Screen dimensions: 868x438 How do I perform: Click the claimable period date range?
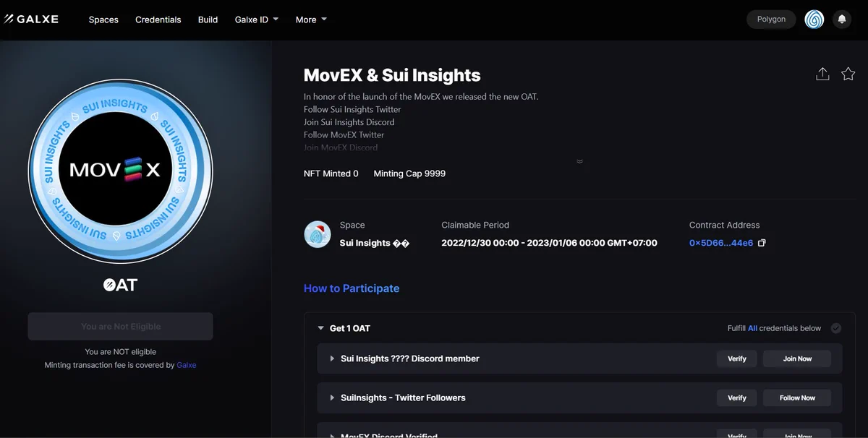(549, 243)
